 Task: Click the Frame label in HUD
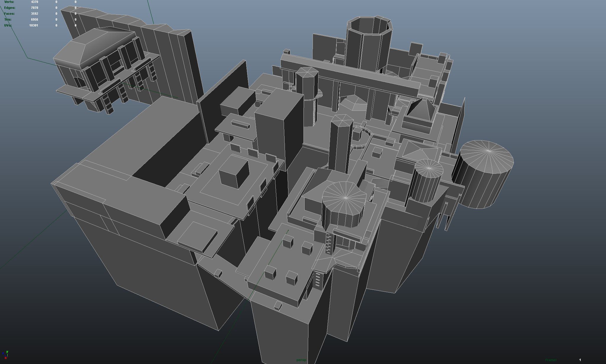[551, 360]
